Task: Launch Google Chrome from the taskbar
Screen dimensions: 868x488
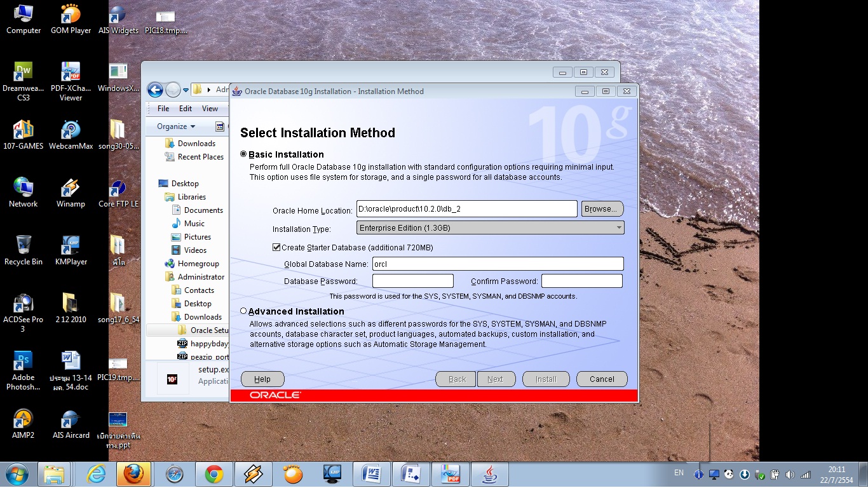Action: [x=214, y=474]
